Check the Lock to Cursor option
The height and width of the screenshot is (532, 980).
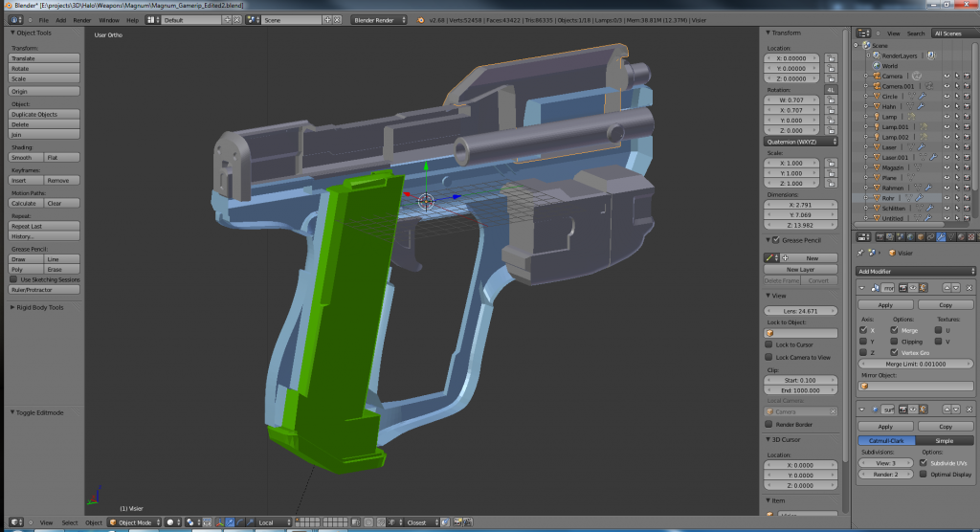pos(768,344)
